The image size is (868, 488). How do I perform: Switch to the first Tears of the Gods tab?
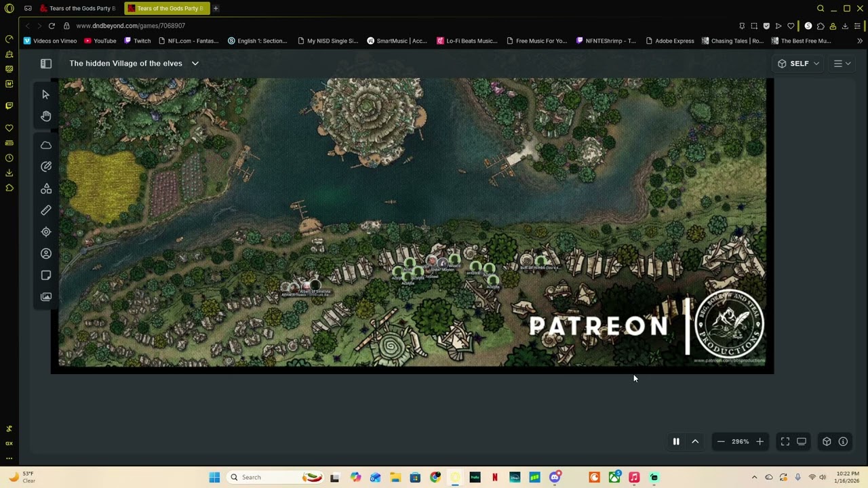[79, 8]
